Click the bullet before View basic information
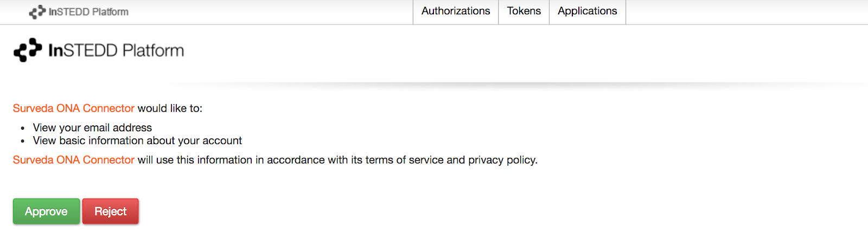 pos(23,142)
